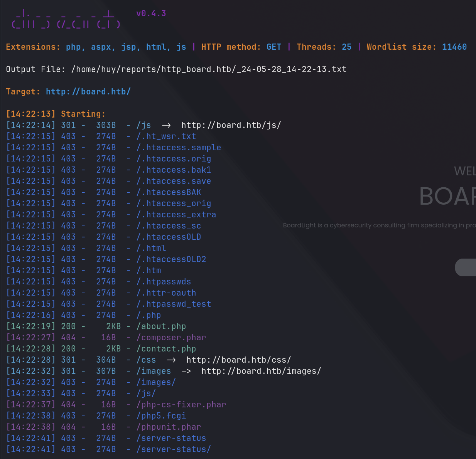Open the http://board.htb/js/ redirect URL
The image size is (476, 459).
coord(231,125)
